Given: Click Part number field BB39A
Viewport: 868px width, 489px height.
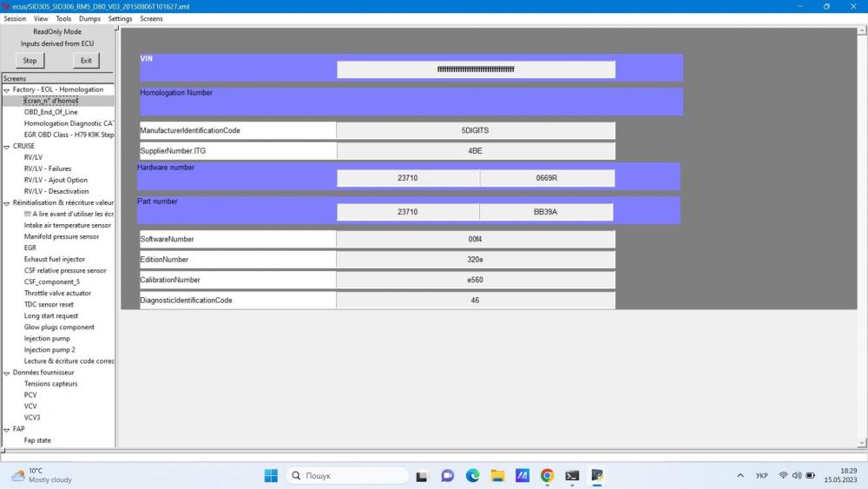Looking at the screenshot, I should pos(546,212).
